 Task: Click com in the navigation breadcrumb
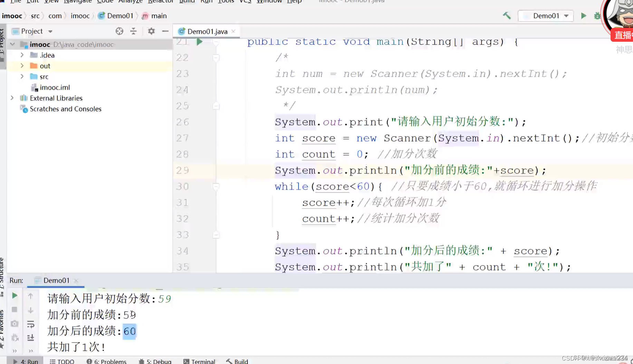pos(55,16)
